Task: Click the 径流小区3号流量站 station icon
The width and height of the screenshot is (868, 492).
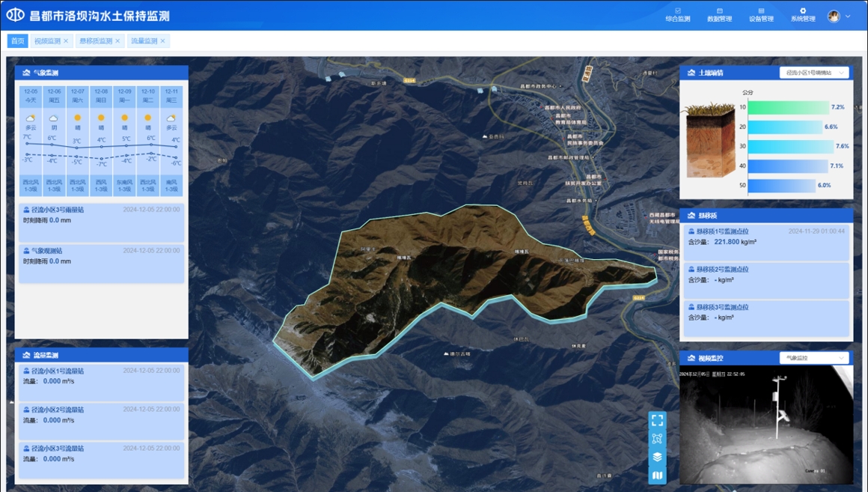Action: [x=26, y=449]
